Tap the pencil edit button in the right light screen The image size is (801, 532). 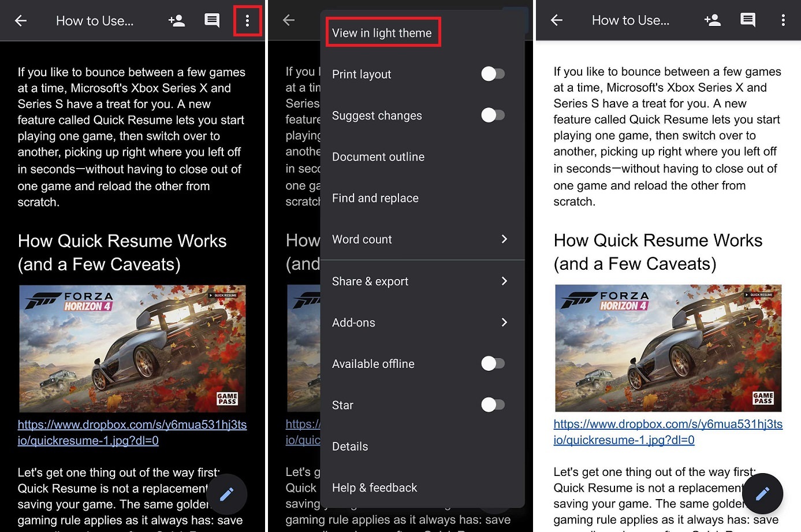(763, 493)
